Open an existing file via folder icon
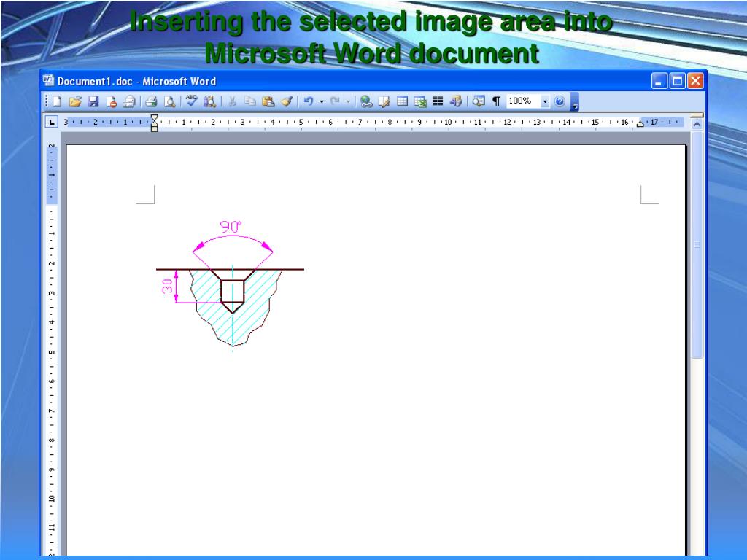Image resolution: width=747 pixels, height=560 pixels. point(75,101)
